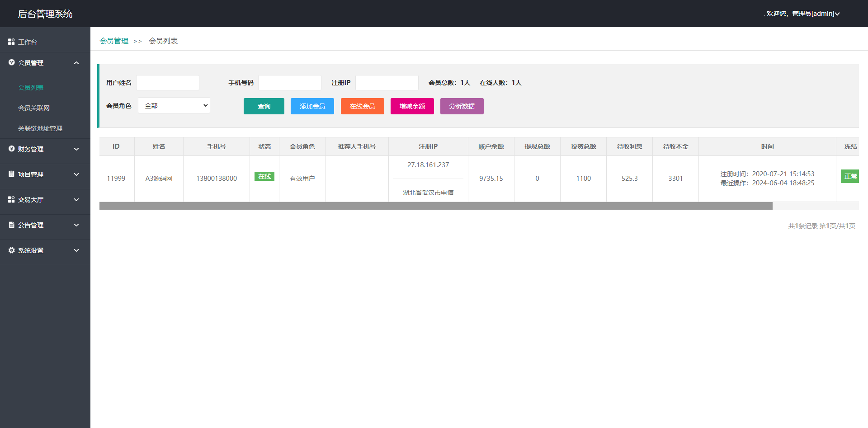Click the account balance 9735.15
Image resolution: width=868 pixels, height=428 pixels.
[491, 179]
